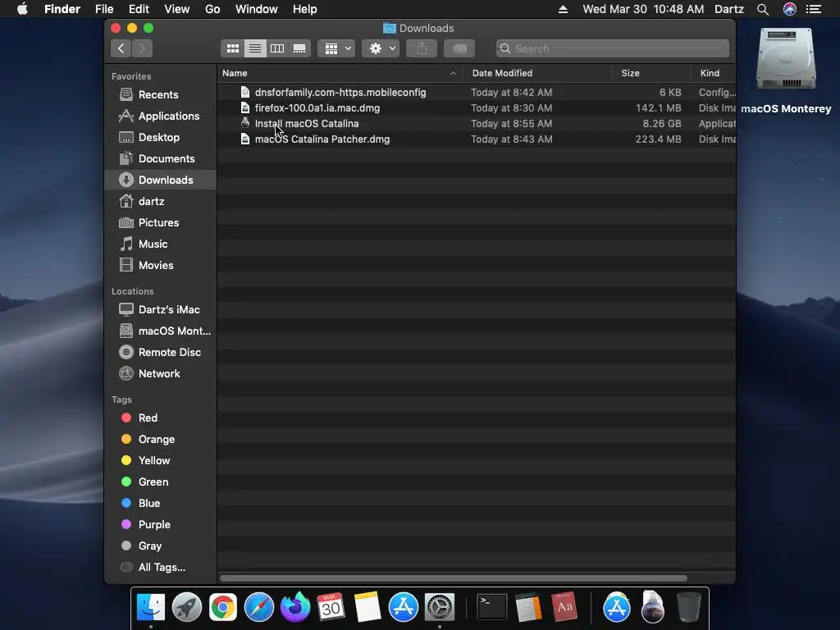Select macOS Catalina Patcher.dmg file

(x=477, y=139)
